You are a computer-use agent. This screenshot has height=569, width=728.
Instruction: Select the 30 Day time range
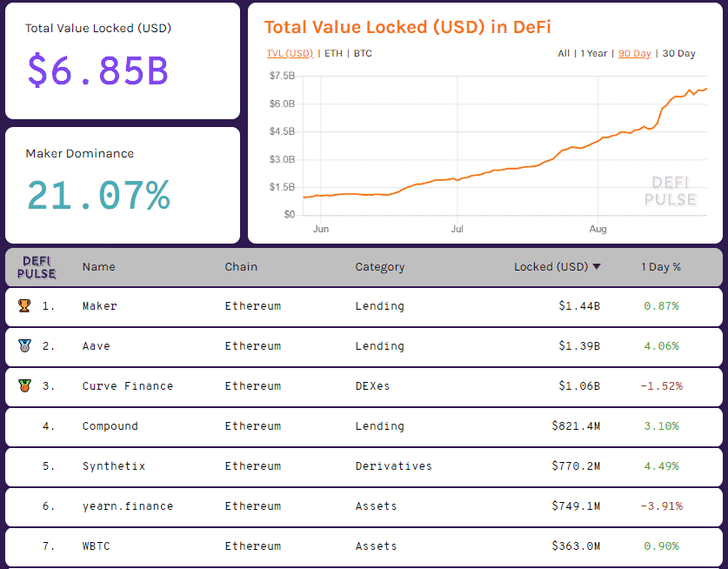click(x=679, y=54)
